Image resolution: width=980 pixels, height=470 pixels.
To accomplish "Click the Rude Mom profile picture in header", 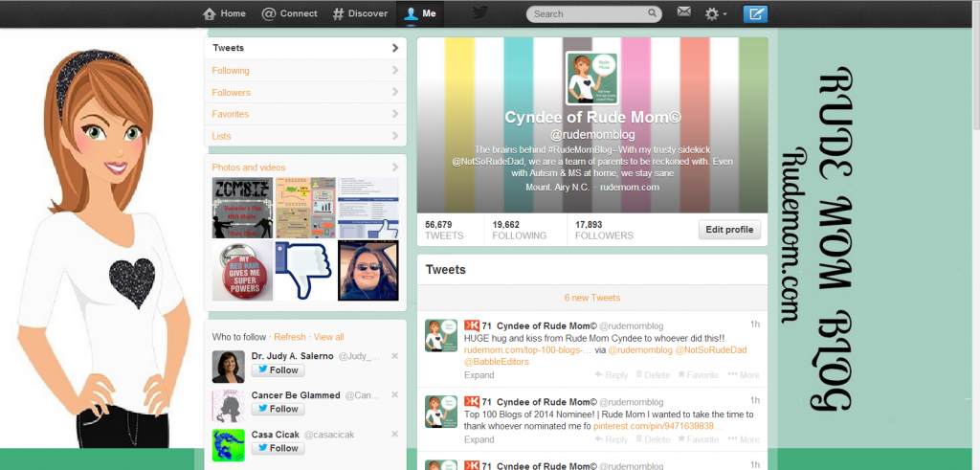I will point(591,78).
